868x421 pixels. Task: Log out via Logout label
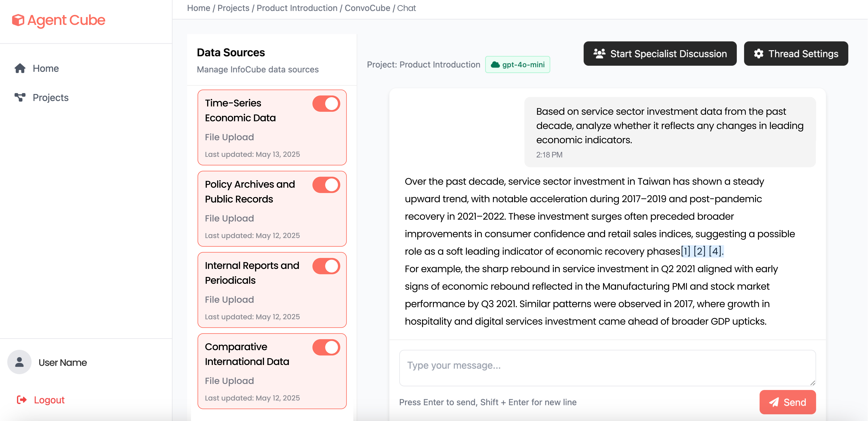(49, 400)
